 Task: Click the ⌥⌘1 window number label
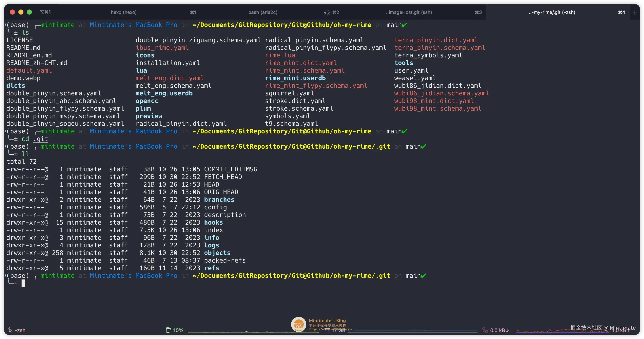click(45, 12)
